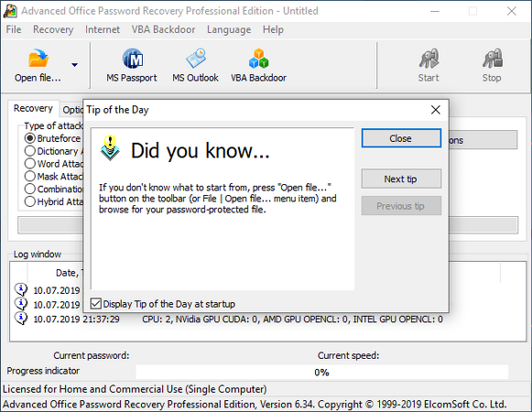Uncheck Display Tip of the Day at startup

[x=96, y=303]
